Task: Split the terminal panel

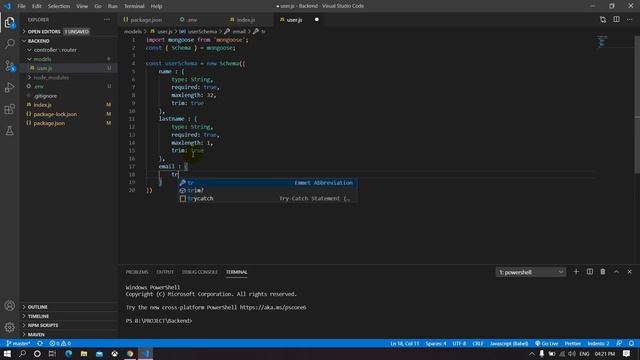Action: coord(589,272)
